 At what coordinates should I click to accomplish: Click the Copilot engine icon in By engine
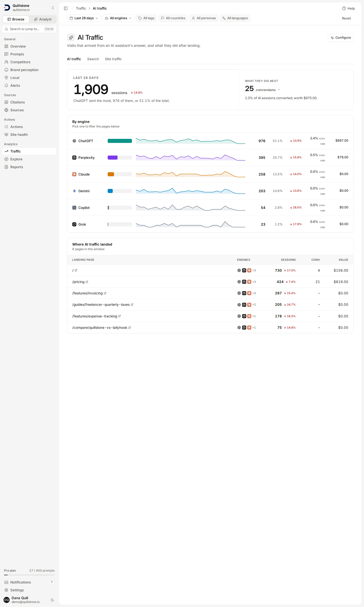[74, 208]
